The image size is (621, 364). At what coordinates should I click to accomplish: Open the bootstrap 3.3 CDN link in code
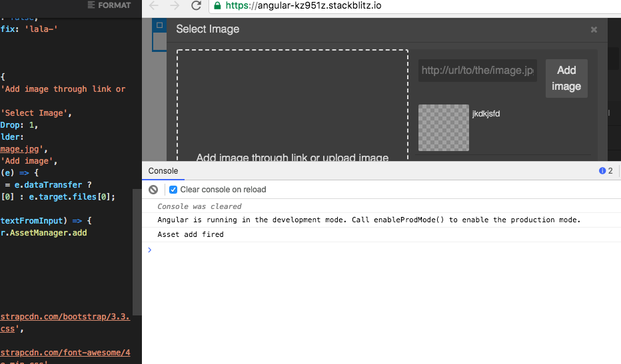65,317
